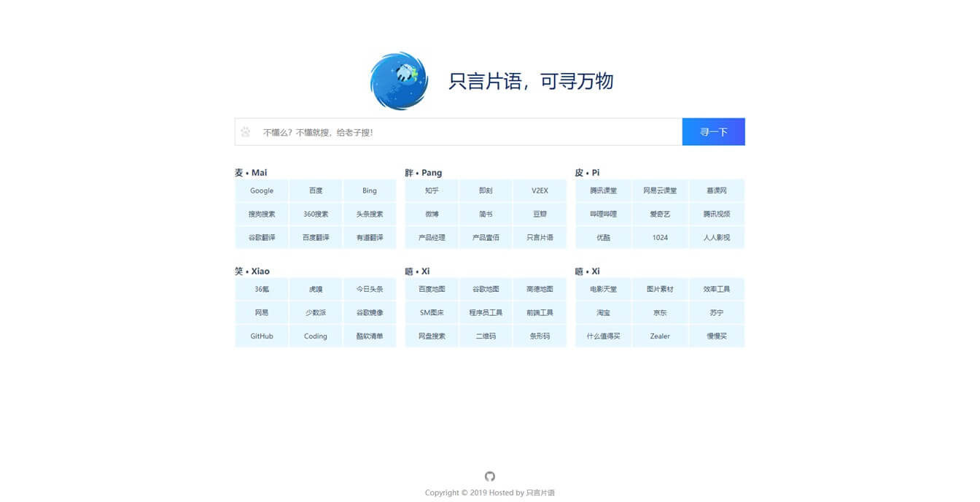Open GitHub tile under Xiao
Image resolution: width=980 pixels, height=502 pixels.
262,336
